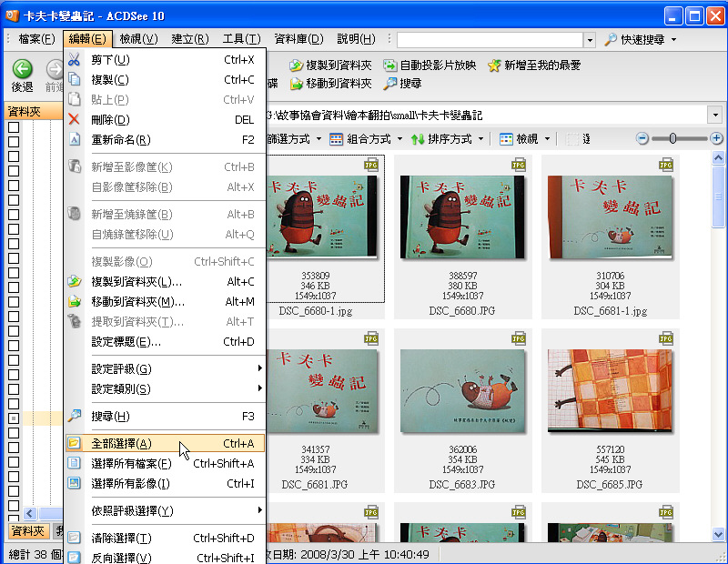This screenshot has height=564, width=728.
Task: Click the Edit menu's 複製到資料夾(L) icon
Action: [x=74, y=281]
